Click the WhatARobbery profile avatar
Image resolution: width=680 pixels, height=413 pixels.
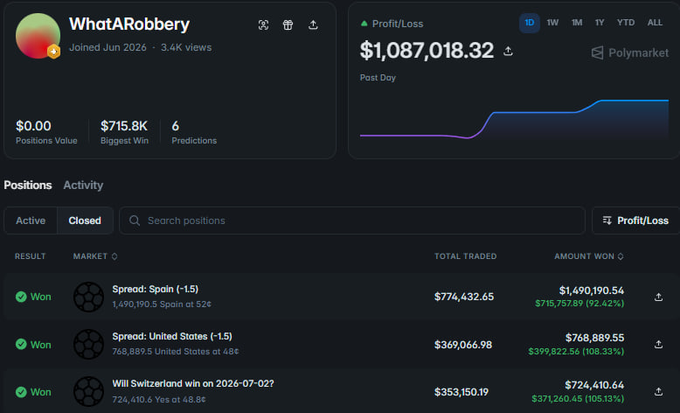(x=38, y=36)
